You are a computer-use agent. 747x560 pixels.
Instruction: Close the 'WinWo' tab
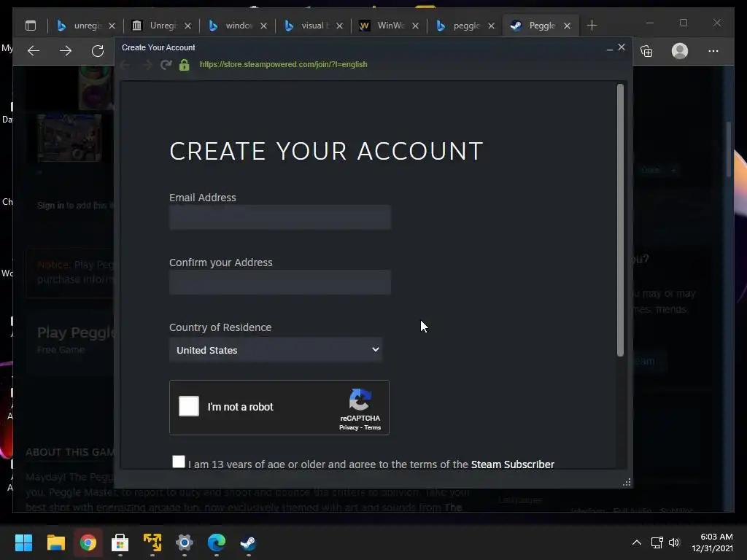pos(415,26)
